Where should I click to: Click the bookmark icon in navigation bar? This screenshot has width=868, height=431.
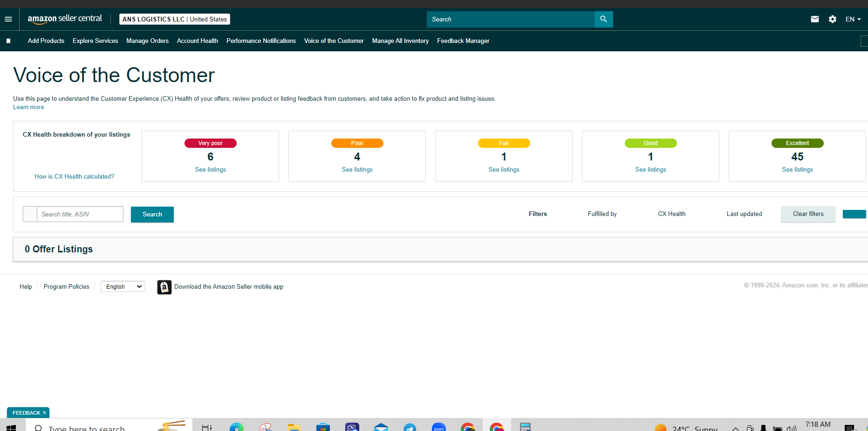8,41
